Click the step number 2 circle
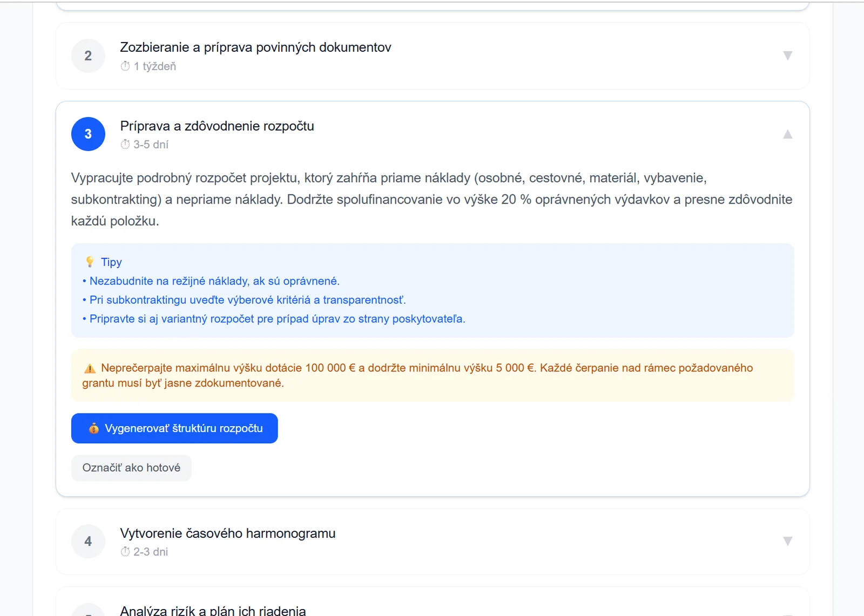The width and height of the screenshot is (864, 616). pos(88,56)
